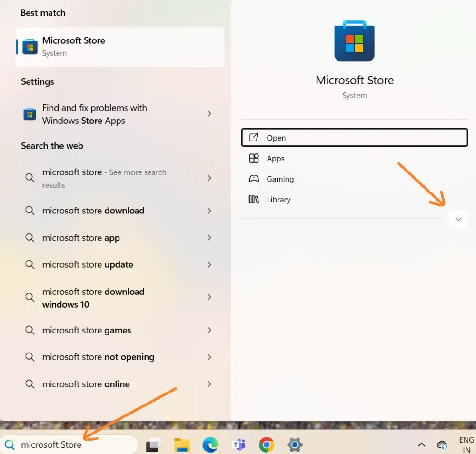Image resolution: width=476 pixels, height=454 pixels.
Task: Expand arrow next to 'microsoft store download'
Action: (209, 211)
